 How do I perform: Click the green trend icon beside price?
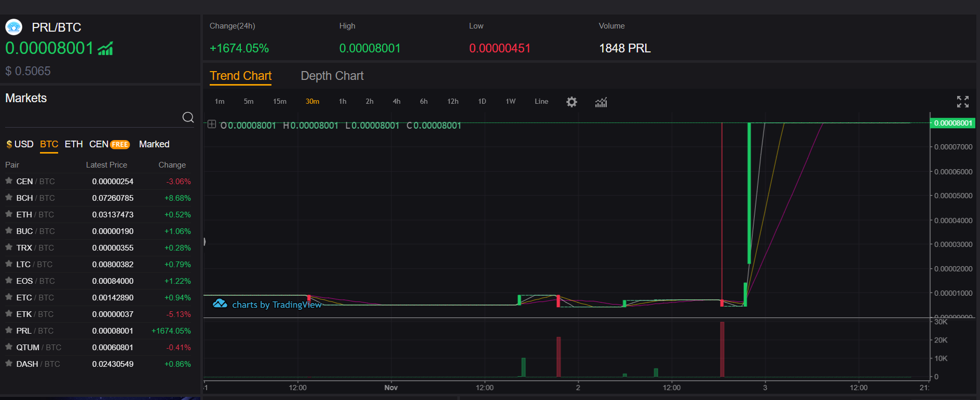tap(105, 49)
